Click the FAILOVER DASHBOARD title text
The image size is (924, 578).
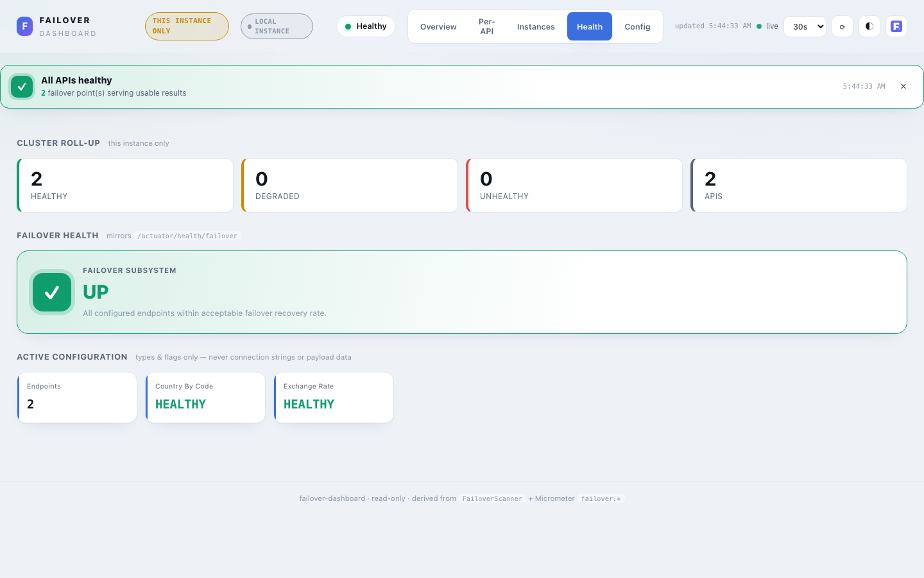click(x=68, y=27)
